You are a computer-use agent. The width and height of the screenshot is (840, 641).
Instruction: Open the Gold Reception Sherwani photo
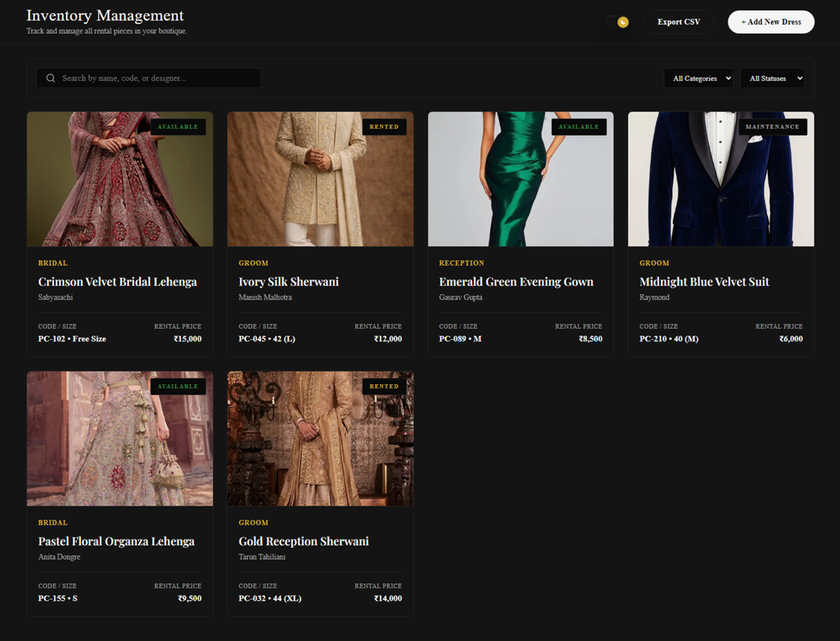coord(321,439)
